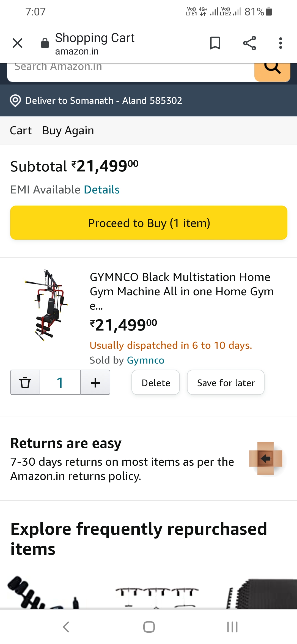Close the browser tab with X icon
The width and height of the screenshot is (297, 644).
tap(18, 43)
